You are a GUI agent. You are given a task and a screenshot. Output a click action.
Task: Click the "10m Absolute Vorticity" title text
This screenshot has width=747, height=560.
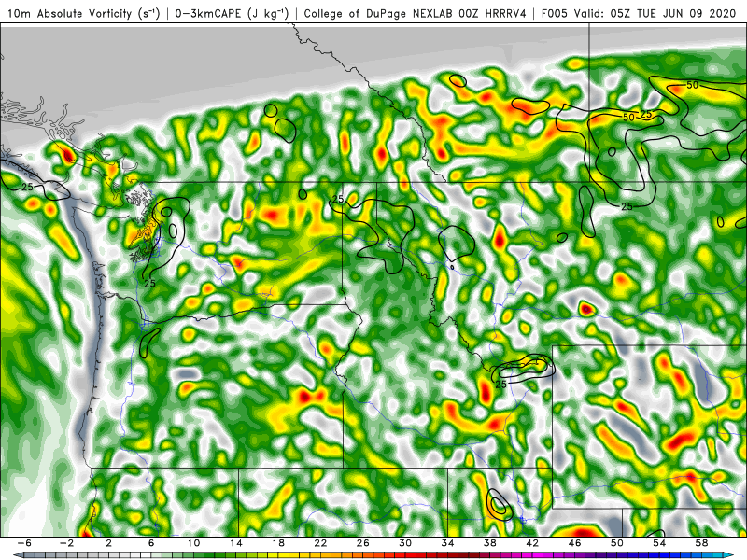69,13
